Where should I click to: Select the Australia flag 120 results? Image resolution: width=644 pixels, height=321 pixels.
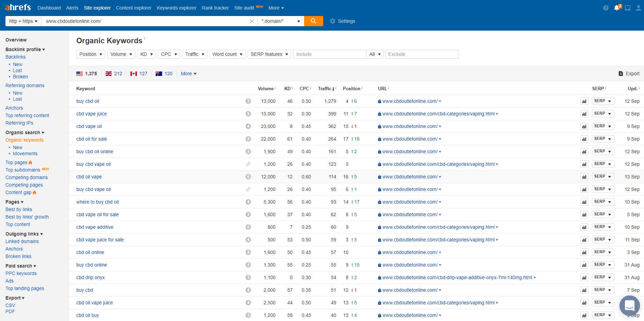point(164,74)
